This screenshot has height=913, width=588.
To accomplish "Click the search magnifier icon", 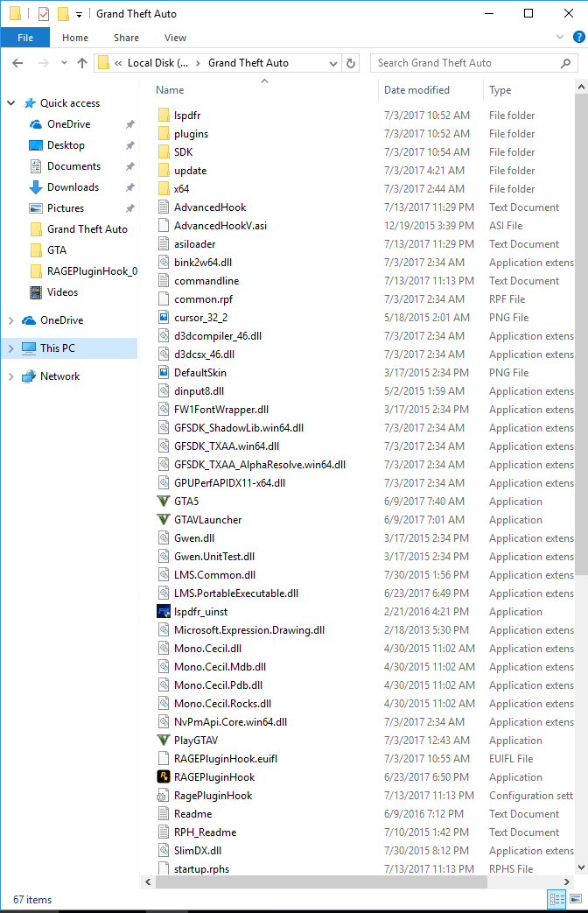I will coord(565,63).
